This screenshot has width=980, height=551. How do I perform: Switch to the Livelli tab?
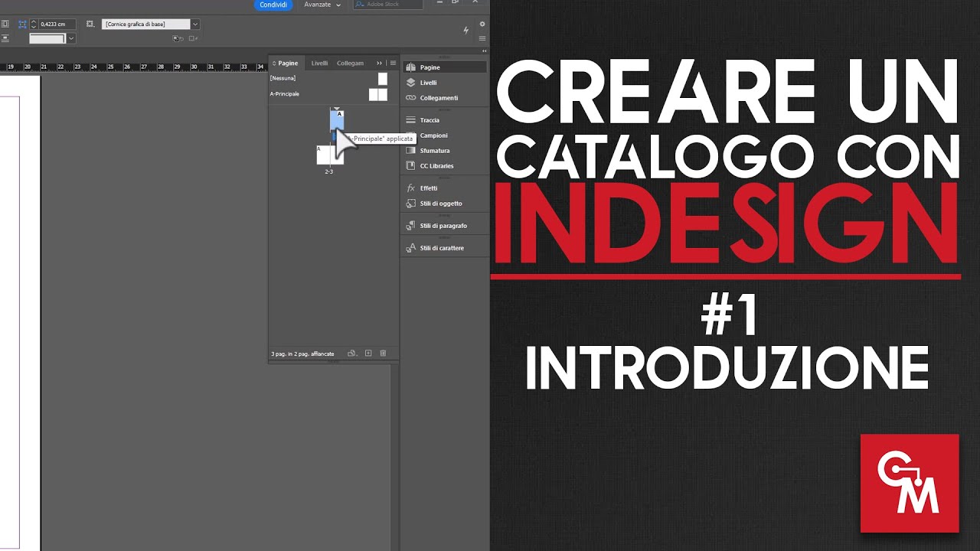pos(319,63)
